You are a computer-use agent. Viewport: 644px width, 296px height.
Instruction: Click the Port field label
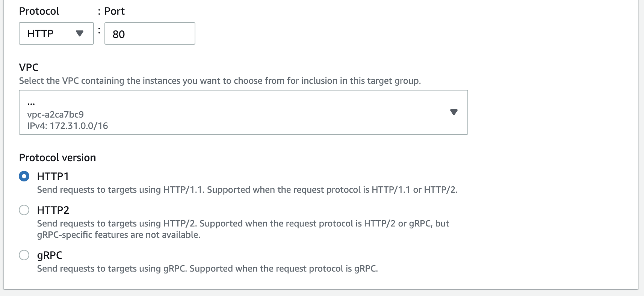pyautogui.click(x=114, y=11)
